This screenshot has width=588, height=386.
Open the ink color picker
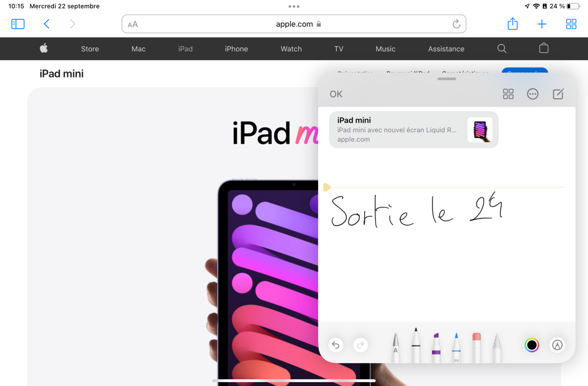click(532, 345)
